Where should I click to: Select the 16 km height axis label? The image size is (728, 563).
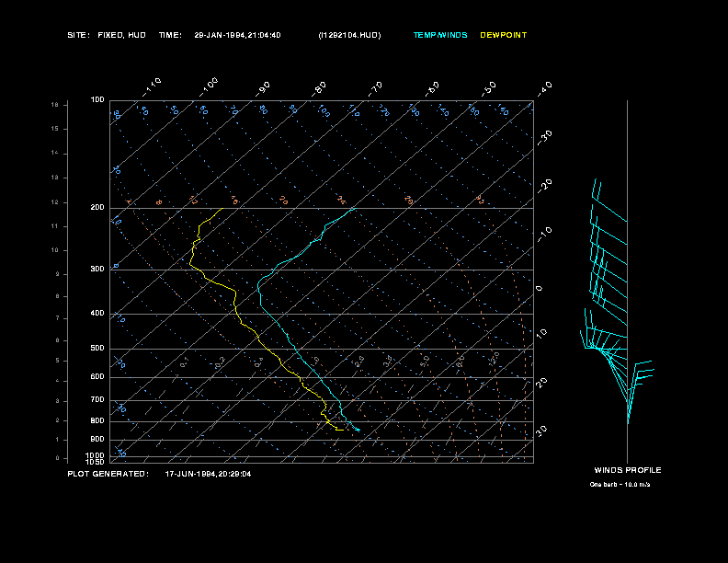(x=55, y=105)
